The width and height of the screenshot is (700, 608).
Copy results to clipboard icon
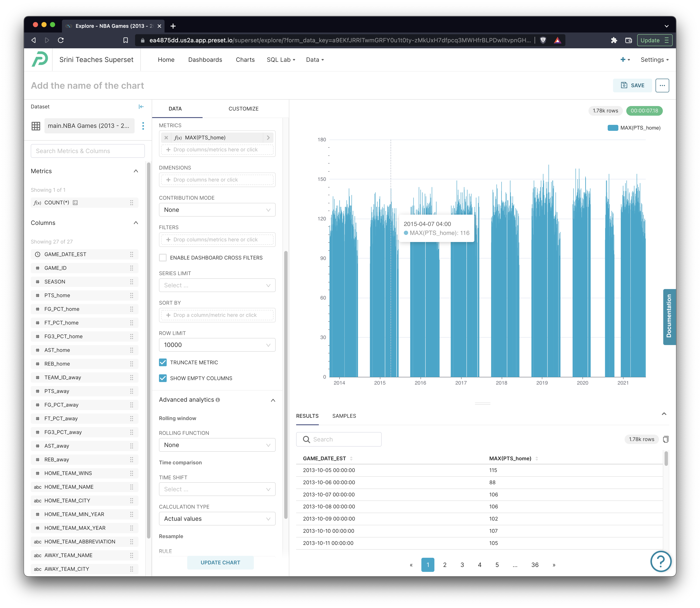(665, 439)
